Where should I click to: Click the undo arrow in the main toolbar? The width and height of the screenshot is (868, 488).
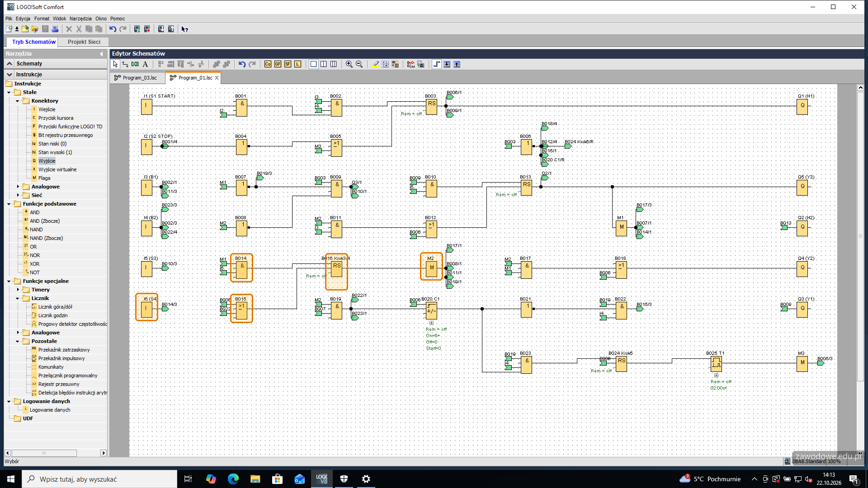[113, 29]
